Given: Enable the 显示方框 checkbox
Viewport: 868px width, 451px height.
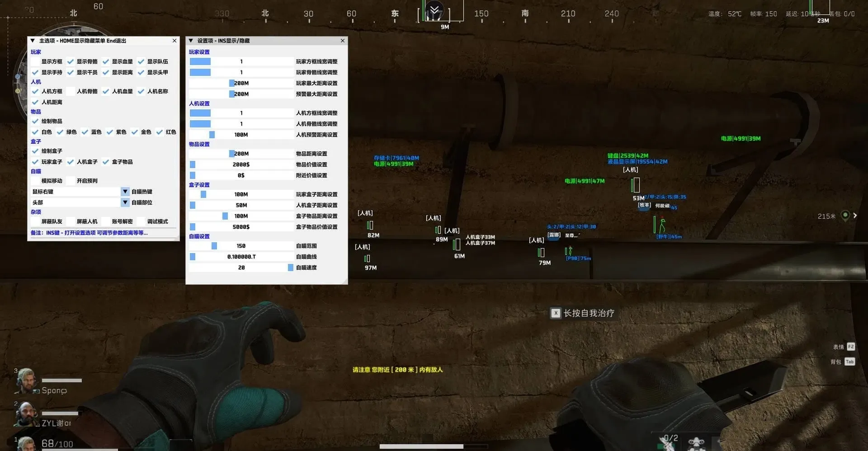Looking at the screenshot, I should (35, 61).
